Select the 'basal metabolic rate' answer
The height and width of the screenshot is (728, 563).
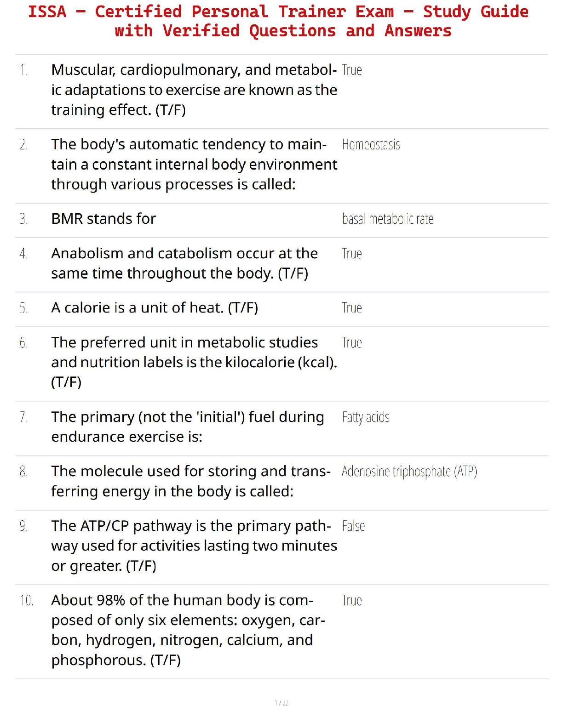pos(387,219)
